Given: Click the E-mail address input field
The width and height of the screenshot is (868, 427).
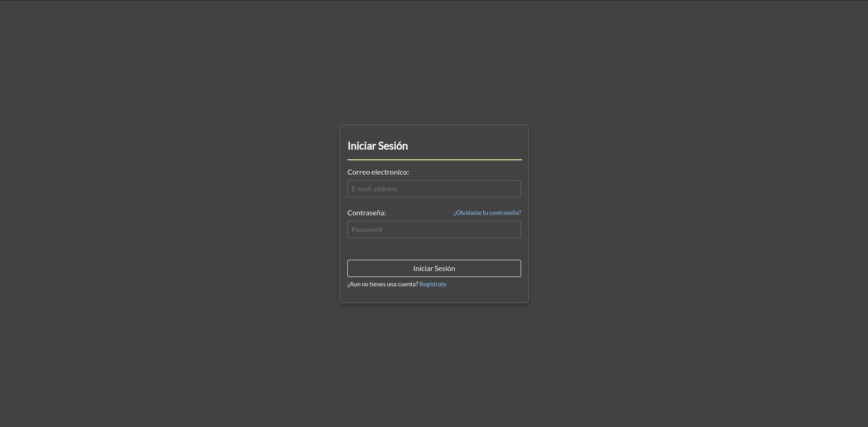Looking at the screenshot, I should 434,189.
